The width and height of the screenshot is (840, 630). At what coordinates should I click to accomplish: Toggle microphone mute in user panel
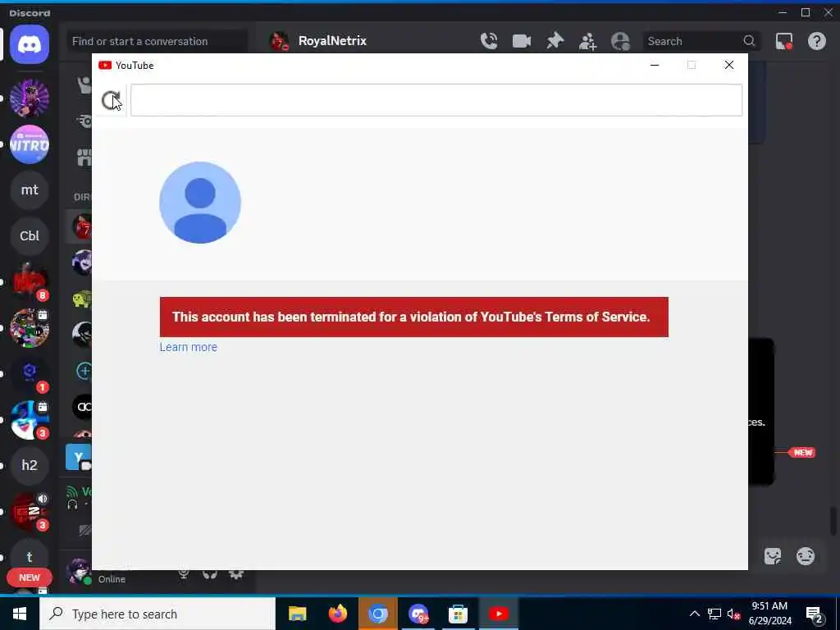pyautogui.click(x=184, y=574)
